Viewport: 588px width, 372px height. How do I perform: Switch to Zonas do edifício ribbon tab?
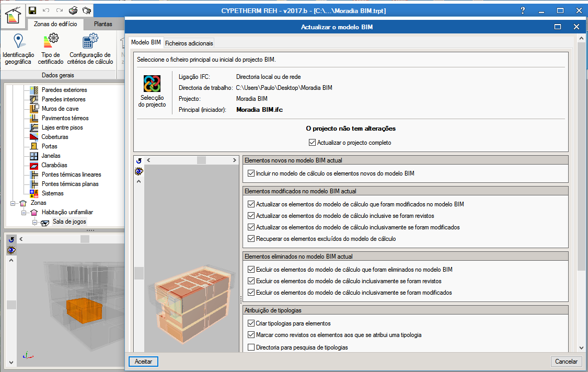coord(55,24)
